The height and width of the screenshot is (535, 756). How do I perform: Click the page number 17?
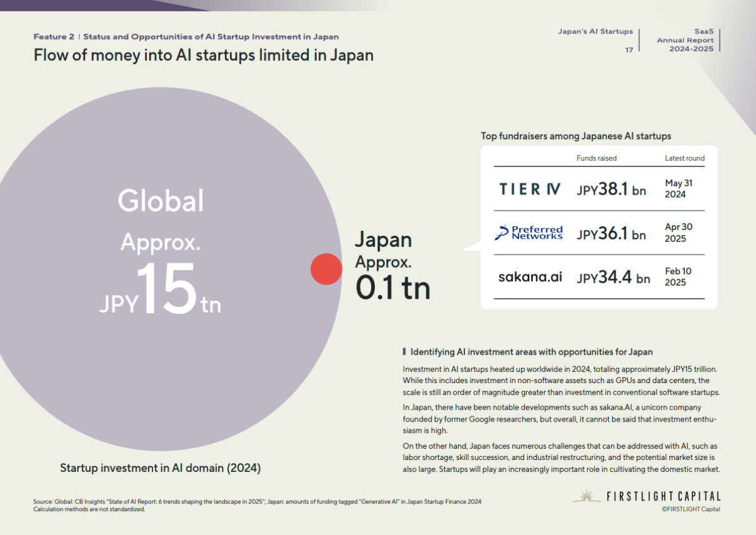(629, 50)
